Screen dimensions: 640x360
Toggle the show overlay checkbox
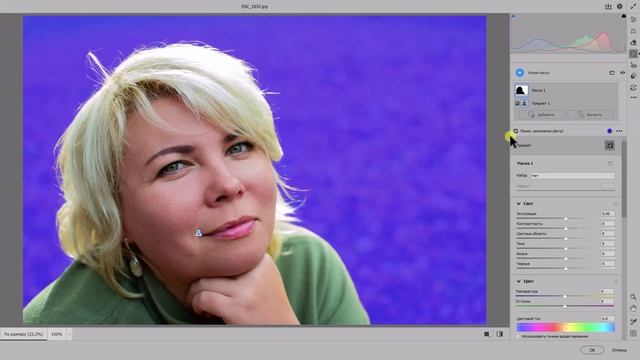pos(516,131)
